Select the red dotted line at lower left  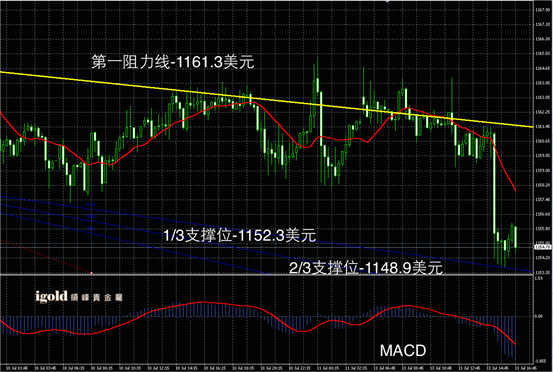(46, 256)
